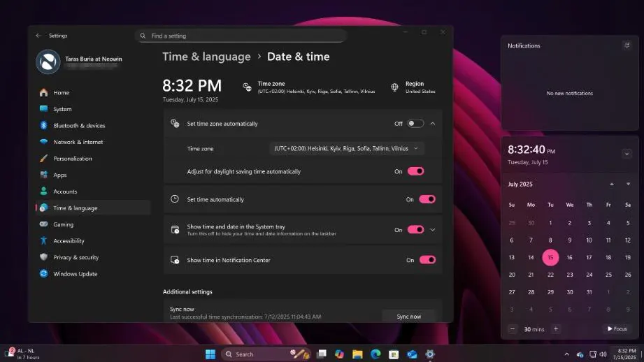Open Personalization settings page
This screenshot has width=644, height=362.
(93, 159)
